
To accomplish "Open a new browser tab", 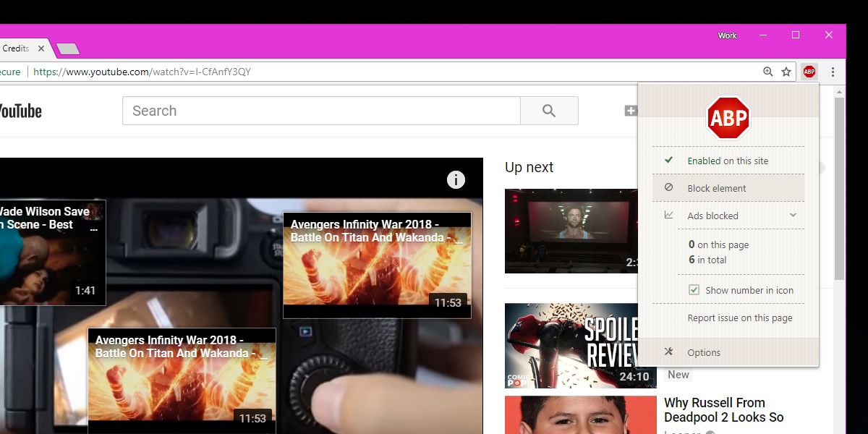I will pyautogui.click(x=67, y=49).
